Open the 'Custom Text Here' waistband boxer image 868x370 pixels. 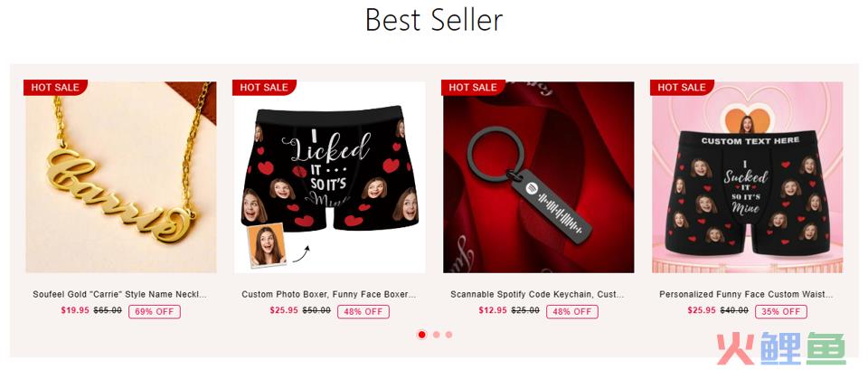[x=748, y=177]
